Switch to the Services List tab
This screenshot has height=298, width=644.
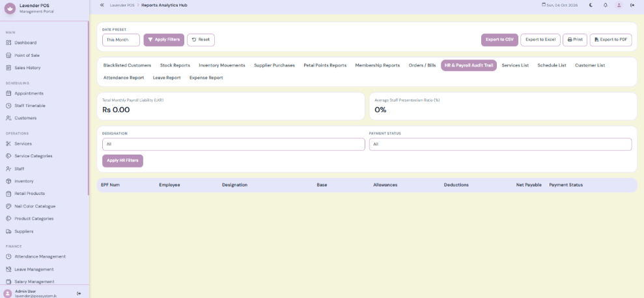(515, 65)
